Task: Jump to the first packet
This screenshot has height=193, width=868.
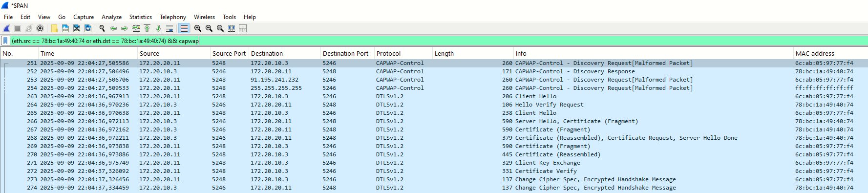Action: 147,28
